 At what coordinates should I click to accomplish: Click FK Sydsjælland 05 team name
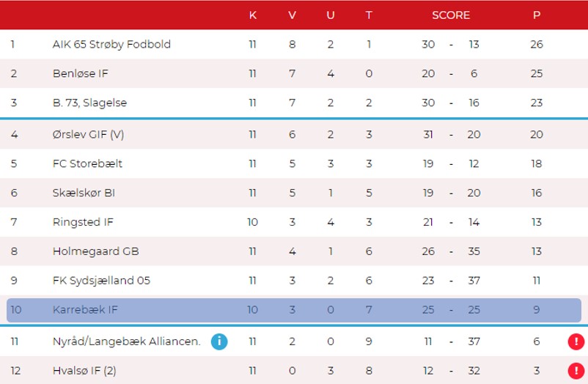point(101,281)
